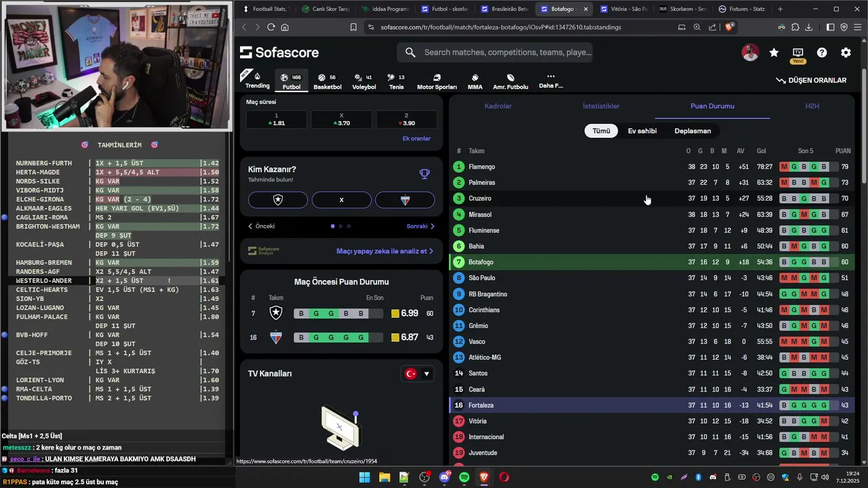Reload the browser page
Viewport: 868px width, 488px height.
point(271,27)
